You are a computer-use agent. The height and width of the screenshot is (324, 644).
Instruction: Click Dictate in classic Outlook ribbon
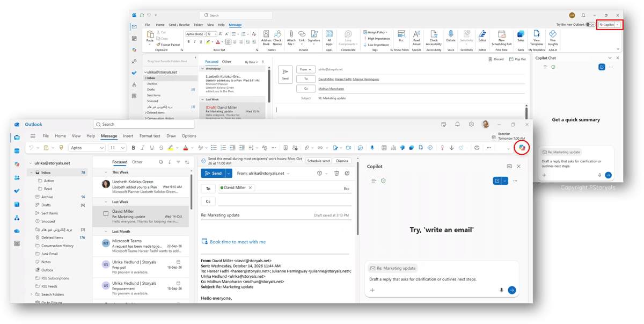(451, 37)
